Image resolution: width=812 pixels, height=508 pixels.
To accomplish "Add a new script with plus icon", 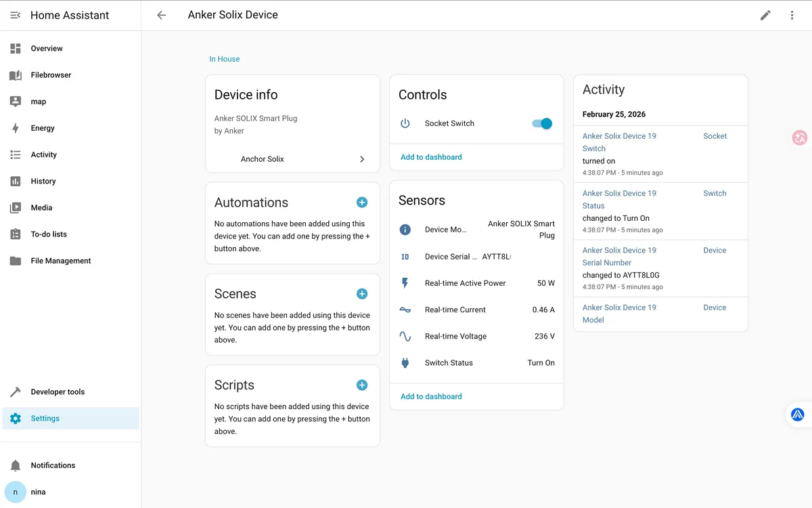I will pos(362,385).
